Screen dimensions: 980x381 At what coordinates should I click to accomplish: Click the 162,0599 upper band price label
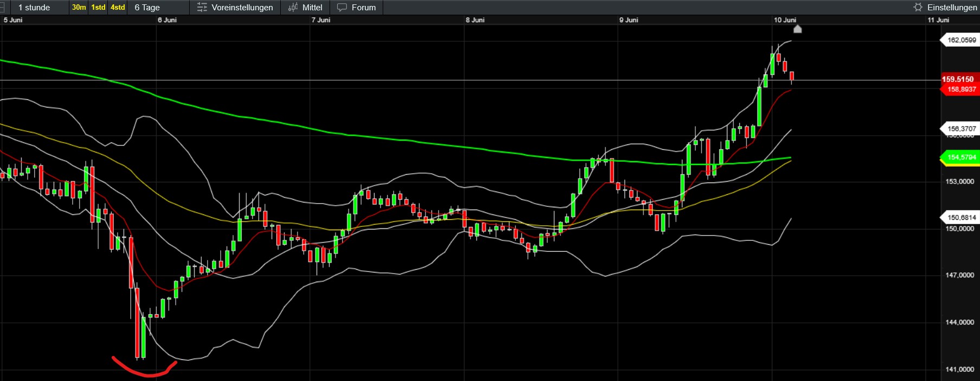coord(960,40)
